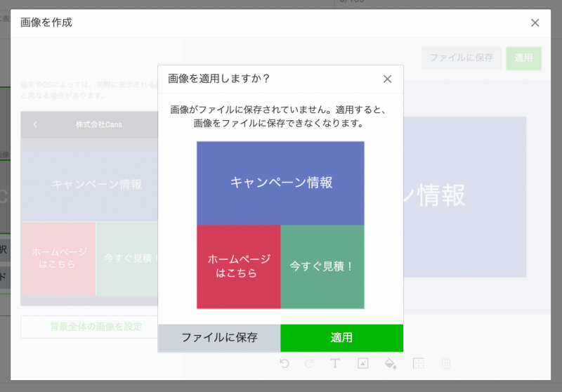This screenshot has height=392, width=562.
Task: Click the large 情報 canvas area on right
Action: (464, 197)
